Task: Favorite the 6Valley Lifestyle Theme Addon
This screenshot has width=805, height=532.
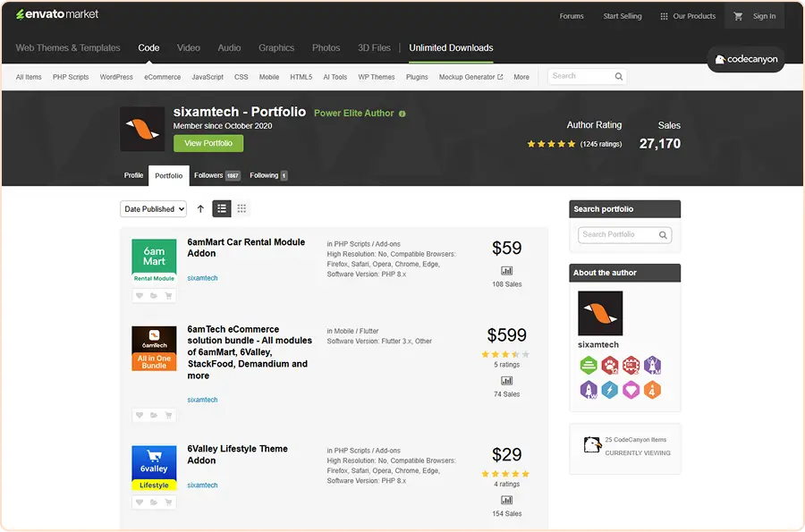Action: coord(140,502)
